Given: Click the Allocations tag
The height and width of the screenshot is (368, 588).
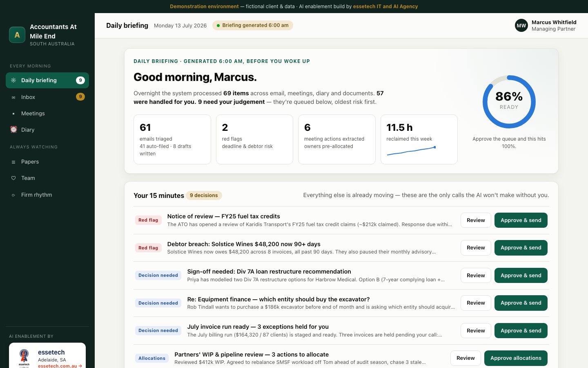Looking at the screenshot, I should click(x=152, y=358).
